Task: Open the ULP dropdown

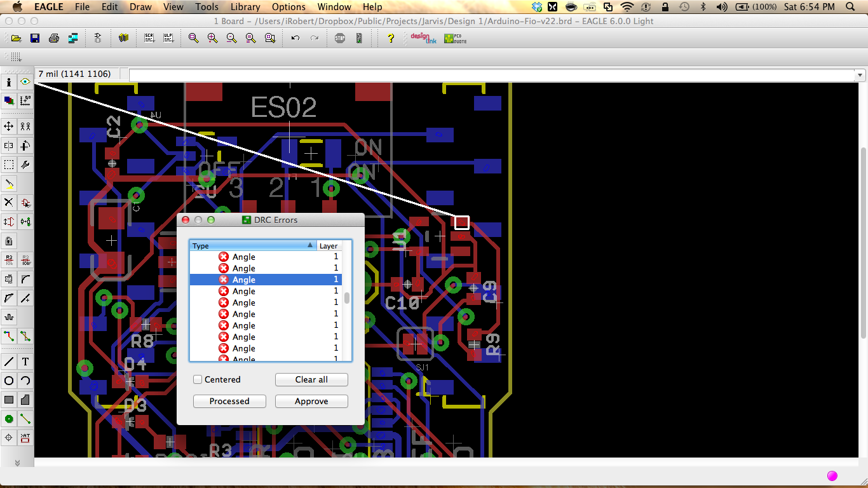Action: tap(168, 38)
